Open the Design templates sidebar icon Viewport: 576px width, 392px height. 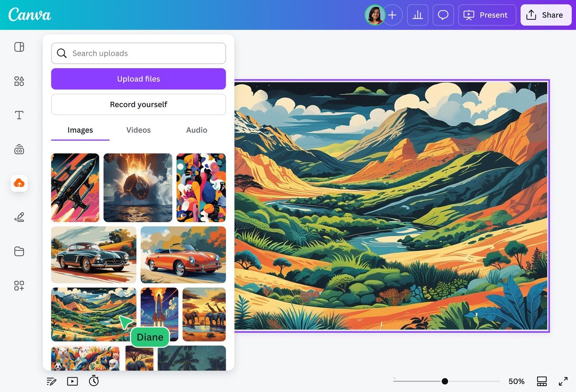click(19, 47)
